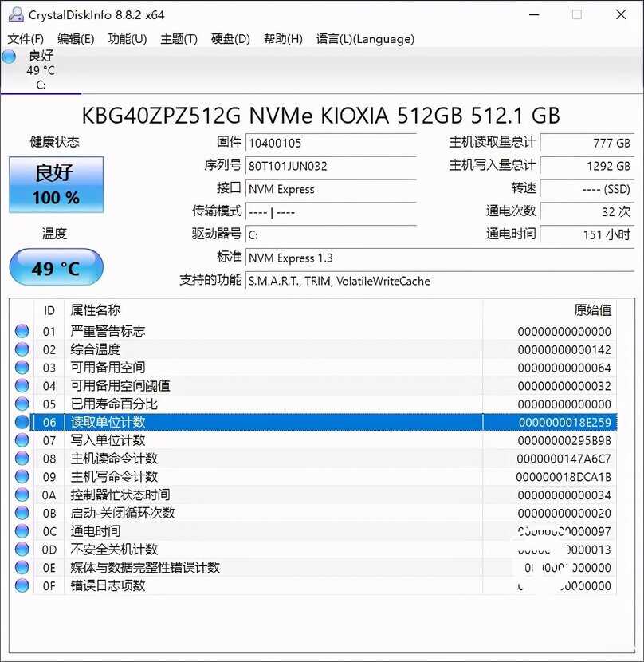This screenshot has height=662, width=644.
Task: Open the 文件(F) menu
Action: pos(26,39)
